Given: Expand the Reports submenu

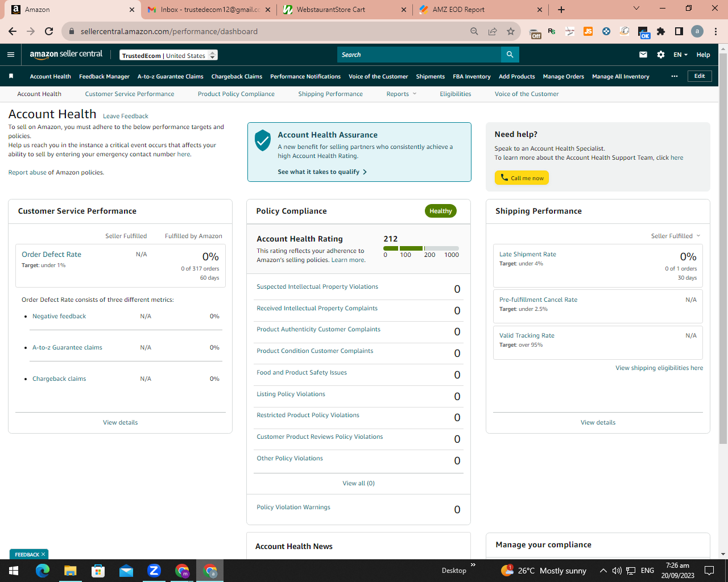Looking at the screenshot, I should coord(402,94).
